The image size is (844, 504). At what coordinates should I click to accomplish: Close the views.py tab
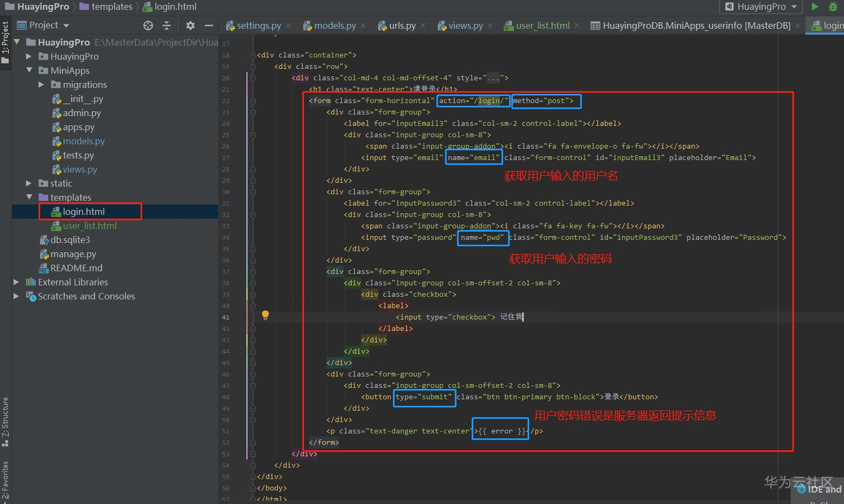tap(490, 25)
